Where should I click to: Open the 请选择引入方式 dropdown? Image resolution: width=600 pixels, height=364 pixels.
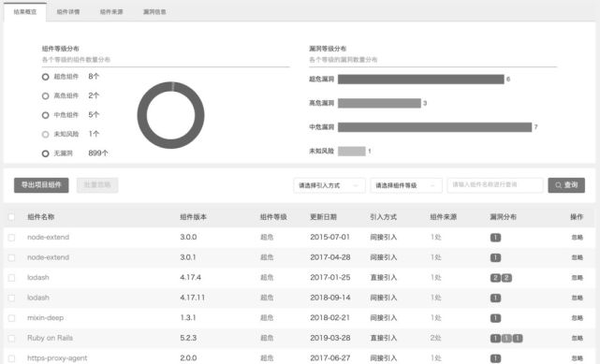coord(329,185)
